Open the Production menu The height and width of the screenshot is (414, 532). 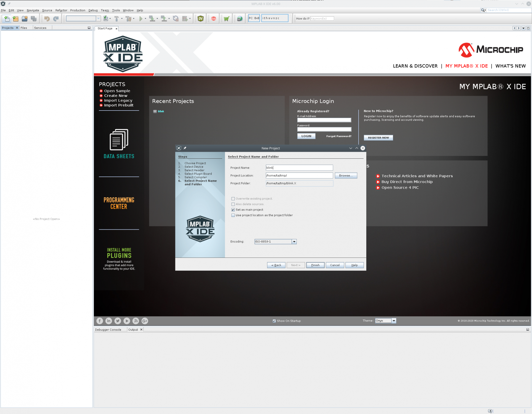(78, 10)
